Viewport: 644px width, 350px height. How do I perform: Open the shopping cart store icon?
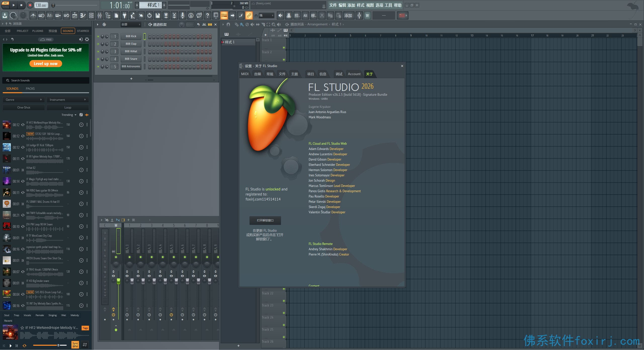pyautogui.click(x=367, y=16)
